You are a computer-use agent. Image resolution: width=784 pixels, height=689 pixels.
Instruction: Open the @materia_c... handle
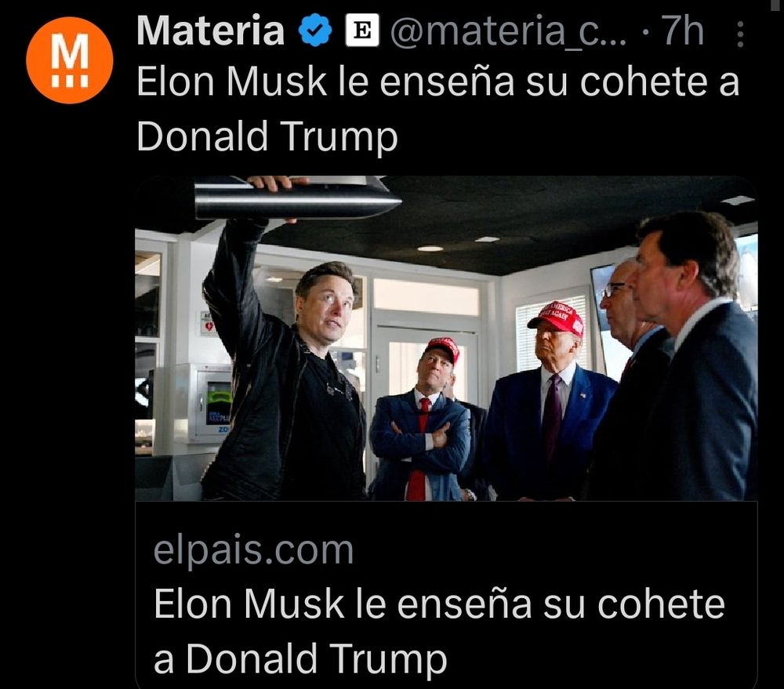(508, 31)
